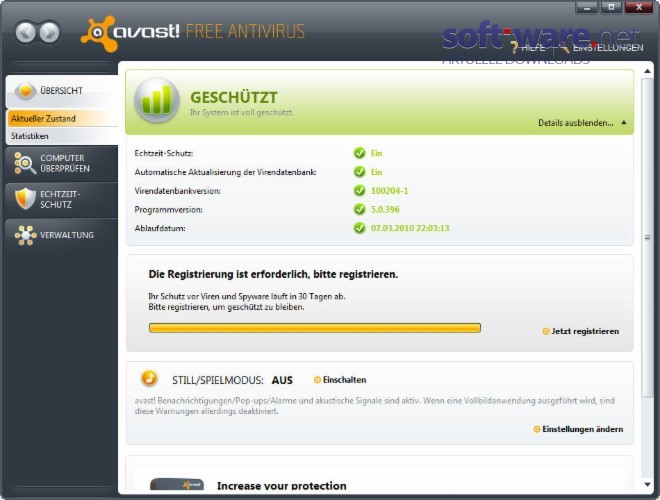
Task: Open Computer überprüfen section
Action: (62, 163)
